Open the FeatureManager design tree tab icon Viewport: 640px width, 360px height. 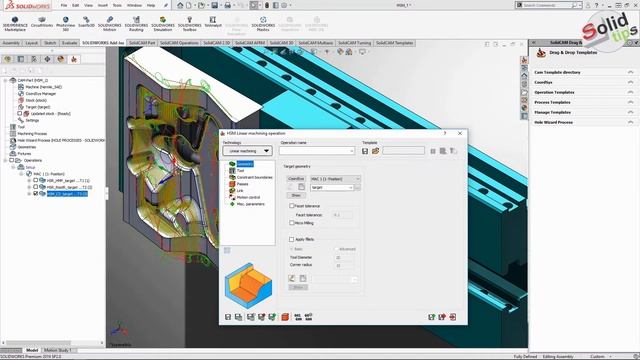tap(7, 59)
